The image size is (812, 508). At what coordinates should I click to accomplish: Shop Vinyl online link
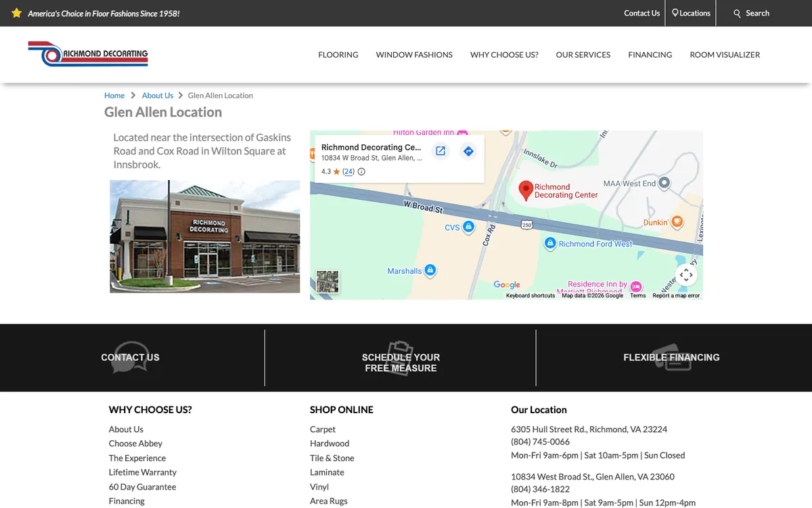pyautogui.click(x=319, y=487)
